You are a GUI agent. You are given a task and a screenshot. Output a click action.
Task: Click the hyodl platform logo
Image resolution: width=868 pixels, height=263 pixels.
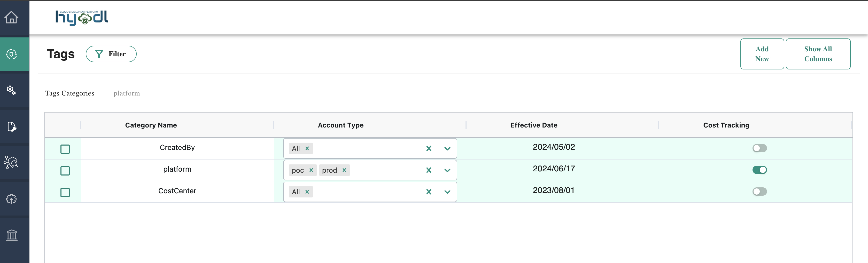(82, 18)
